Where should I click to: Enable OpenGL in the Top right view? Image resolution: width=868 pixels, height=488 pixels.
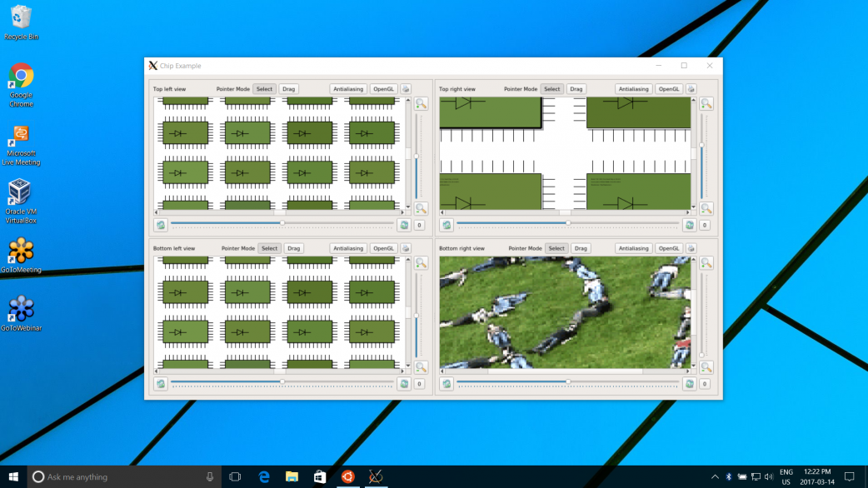tap(669, 89)
